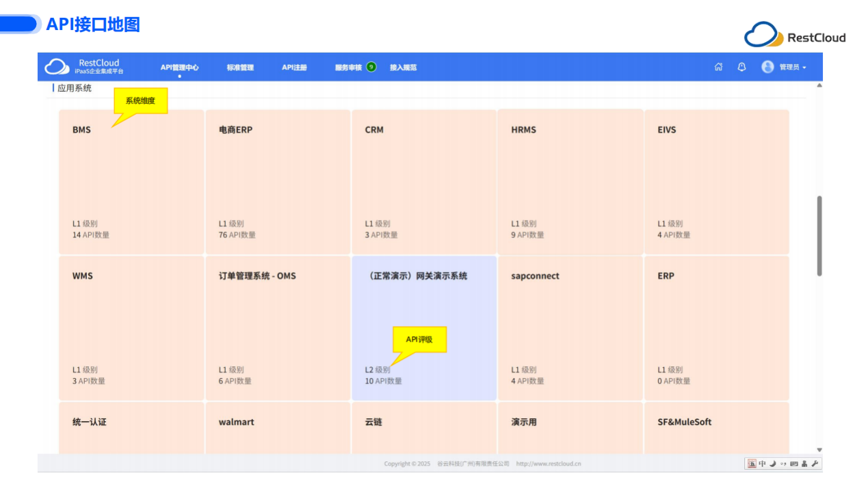Image resolution: width=868 pixels, height=484 pixels.
Task: Open the EIVS system card
Action: coord(717,182)
